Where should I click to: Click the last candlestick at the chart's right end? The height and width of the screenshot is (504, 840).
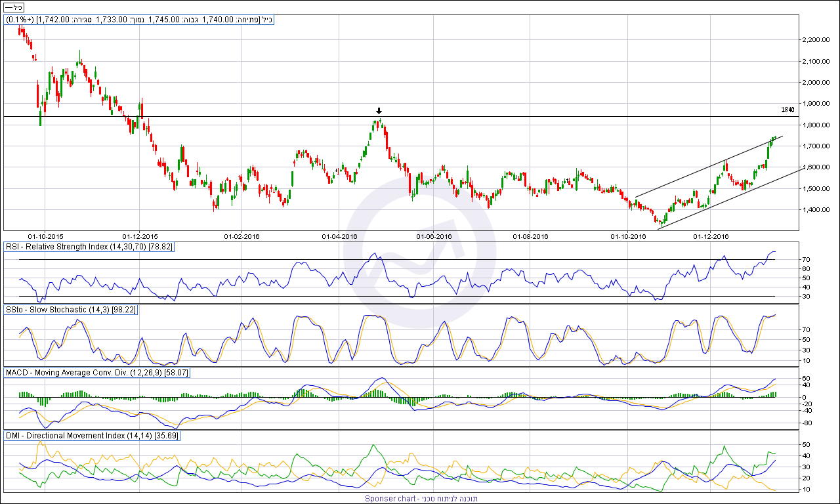(x=775, y=137)
